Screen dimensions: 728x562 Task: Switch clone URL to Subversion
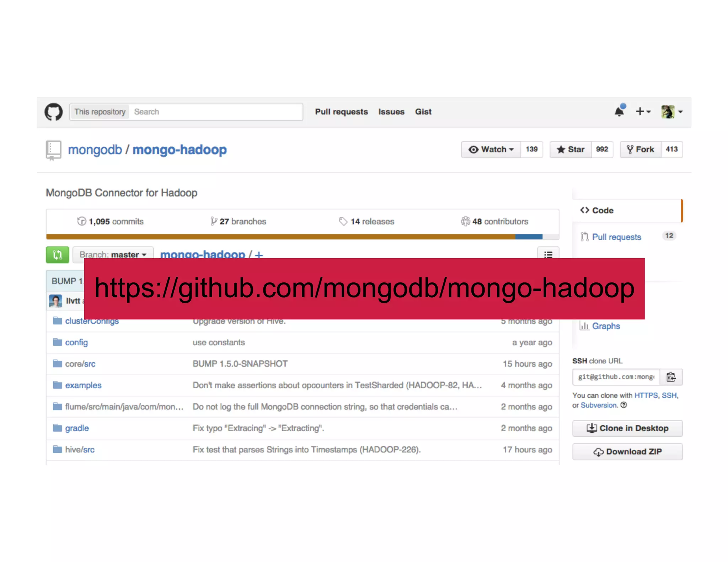click(599, 405)
